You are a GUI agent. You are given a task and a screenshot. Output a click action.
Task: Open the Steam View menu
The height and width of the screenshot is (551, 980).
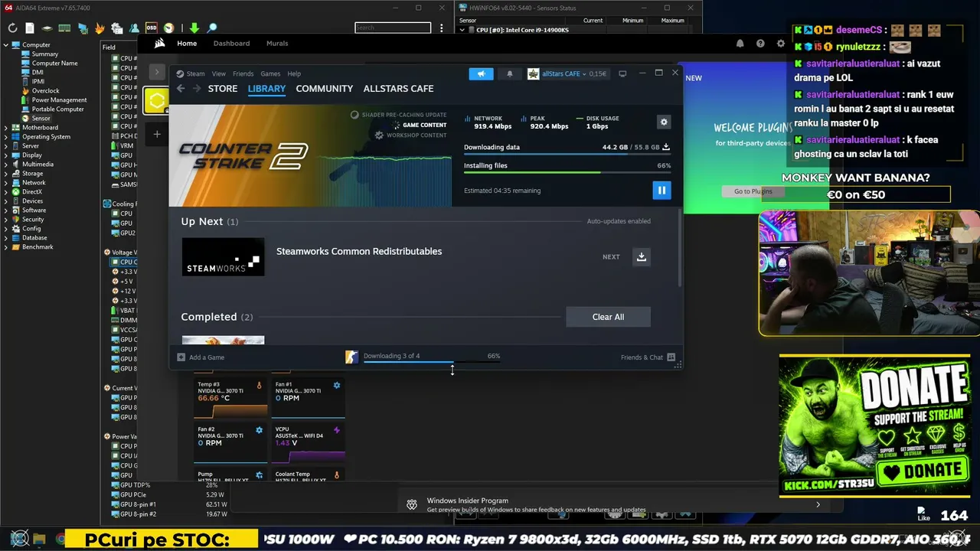pyautogui.click(x=219, y=74)
